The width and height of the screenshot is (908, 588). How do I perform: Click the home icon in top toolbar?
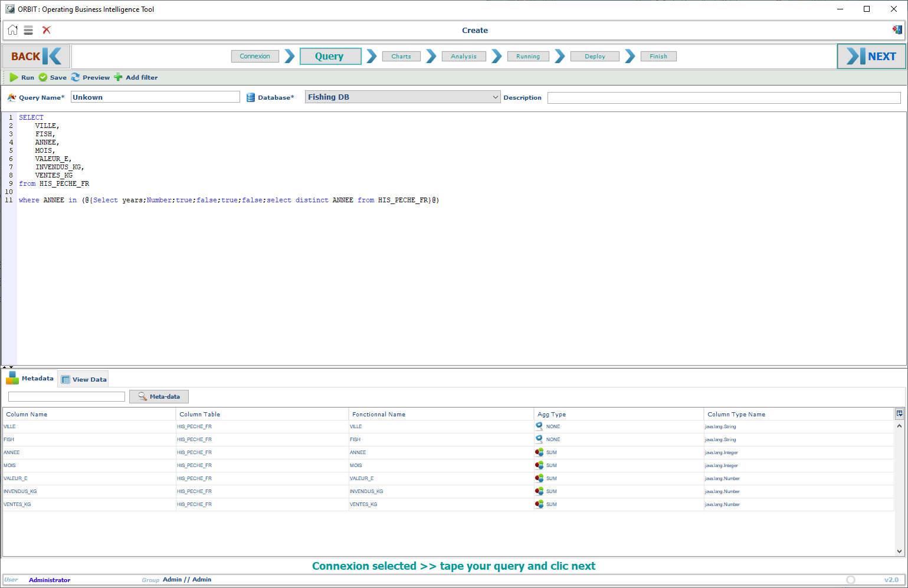point(12,30)
